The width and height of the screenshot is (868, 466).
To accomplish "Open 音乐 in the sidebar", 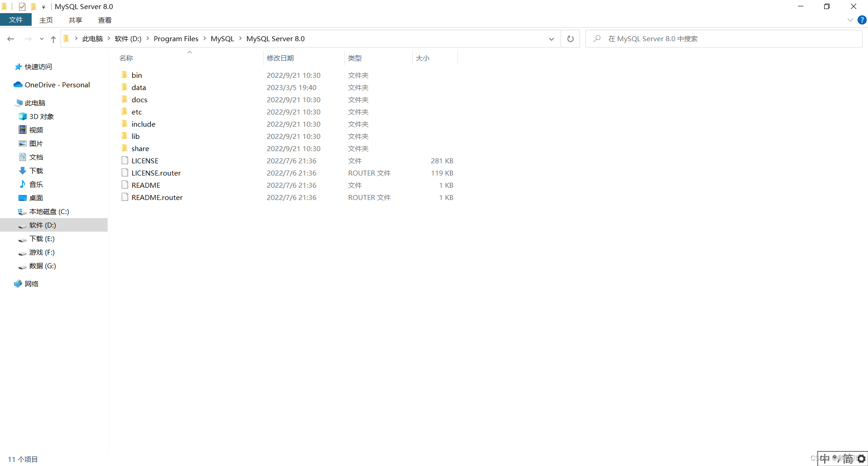I will pos(31,184).
